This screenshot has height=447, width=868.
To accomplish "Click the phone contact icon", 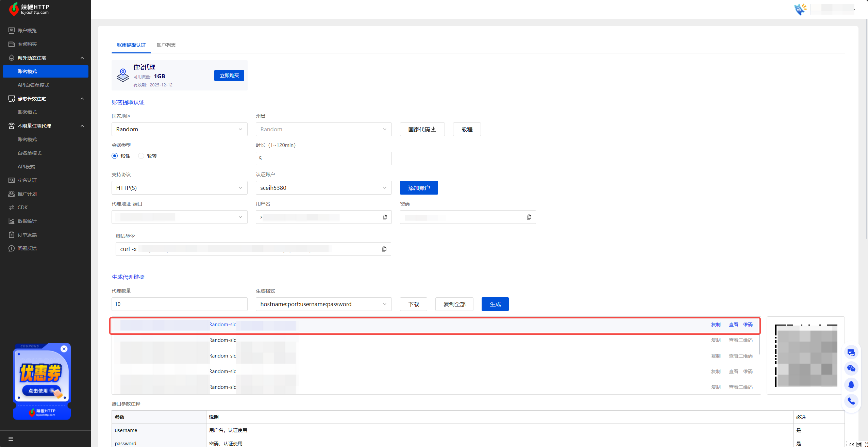I will tap(851, 401).
